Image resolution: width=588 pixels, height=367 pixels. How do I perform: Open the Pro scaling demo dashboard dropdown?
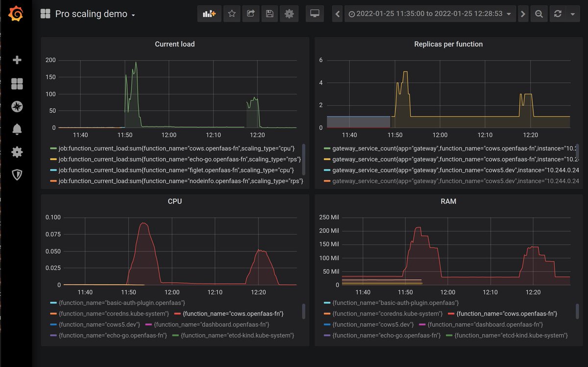point(95,14)
